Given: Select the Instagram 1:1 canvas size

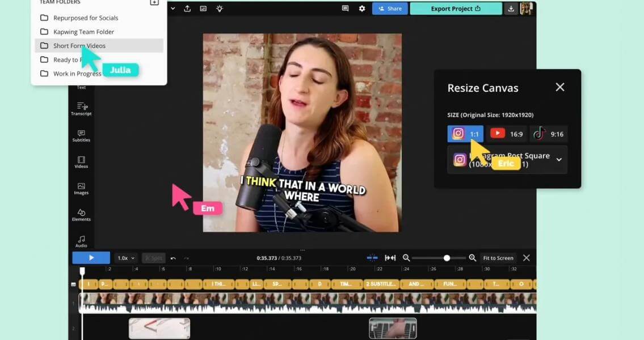Looking at the screenshot, I should (465, 134).
